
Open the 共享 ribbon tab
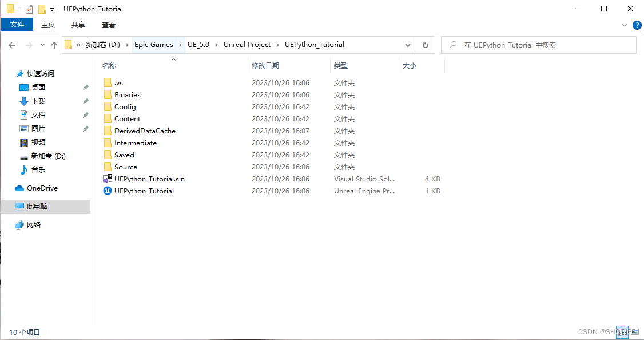tap(78, 25)
